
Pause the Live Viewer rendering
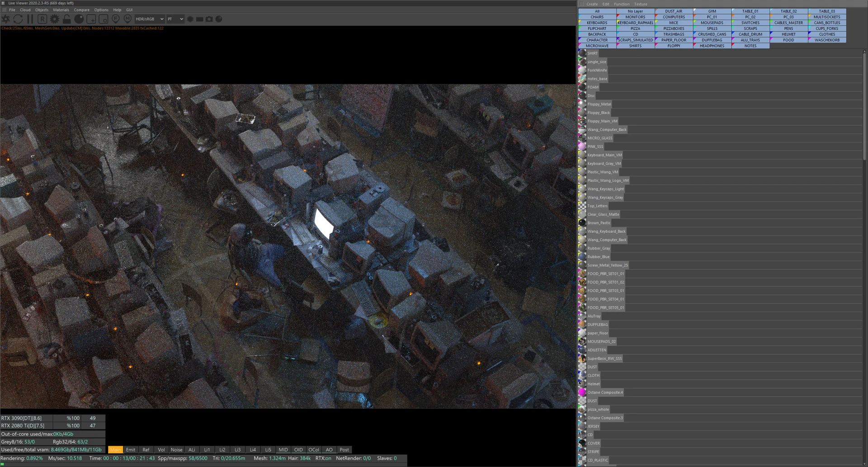click(30, 19)
